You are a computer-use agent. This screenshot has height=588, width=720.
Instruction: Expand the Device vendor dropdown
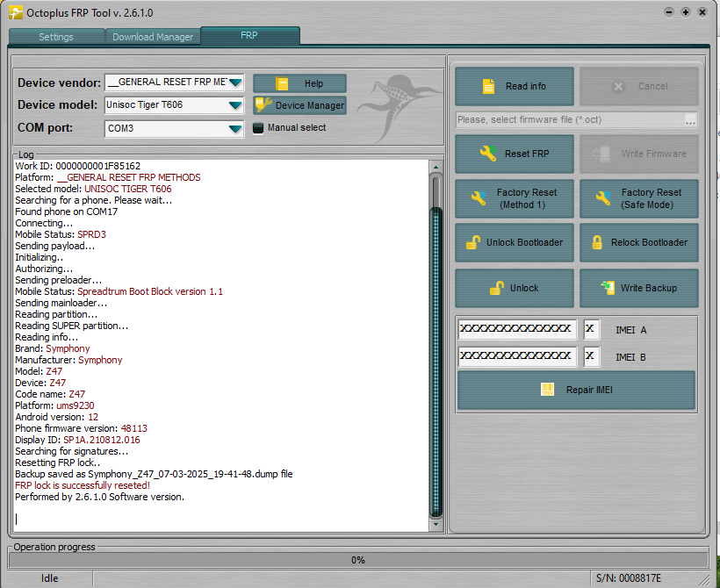(x=234, y=82)
